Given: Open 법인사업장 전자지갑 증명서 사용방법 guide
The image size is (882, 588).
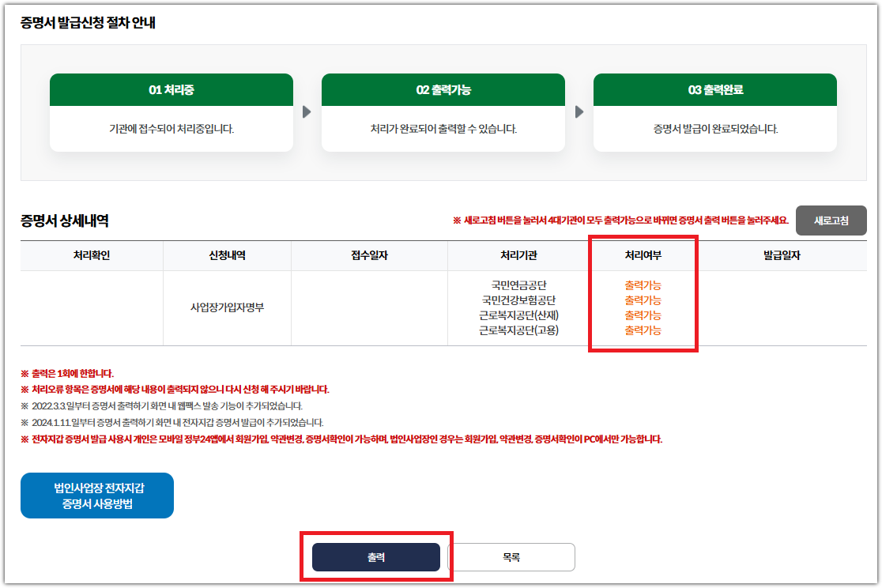Looking at the screenshot, I should coord(97,496).
